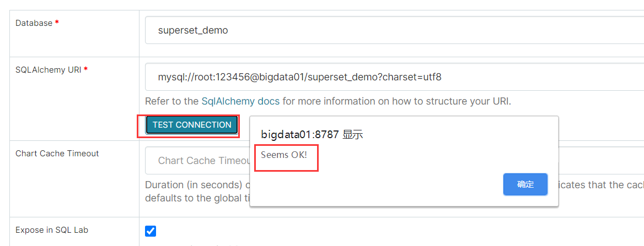Uncheck the Expose in SQL Lab checkbox
Image resolution: width=644 pixels, height=246 pixels.
(151, 231)
